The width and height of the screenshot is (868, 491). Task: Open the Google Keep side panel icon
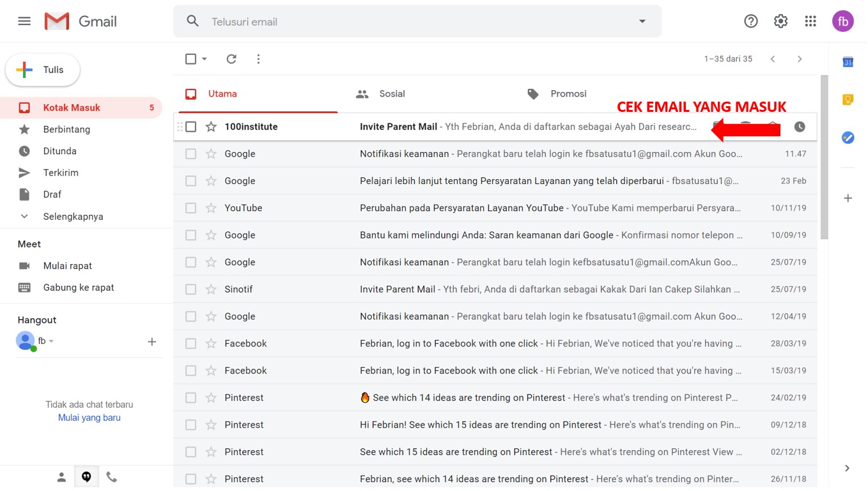[x=848, y=100]
